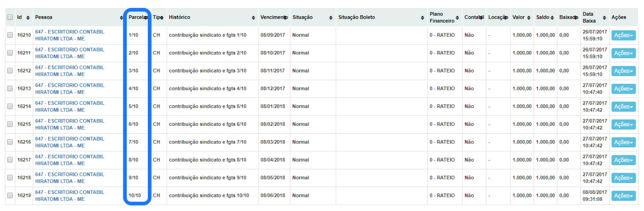This screenshot has width=644, height=211.
Task: Tick the checkbox for row 16219
Action: coord(10,195)
